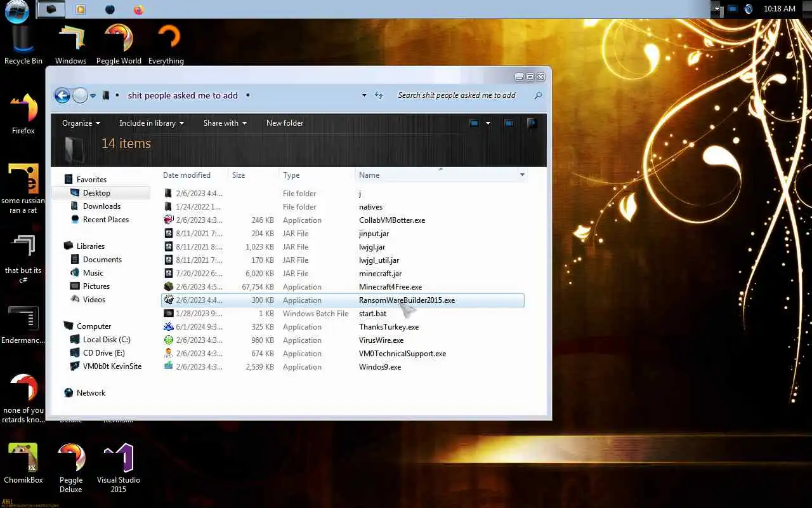
Task: Click the Explorer forward arrow button
Action: [x=80, y=95]
